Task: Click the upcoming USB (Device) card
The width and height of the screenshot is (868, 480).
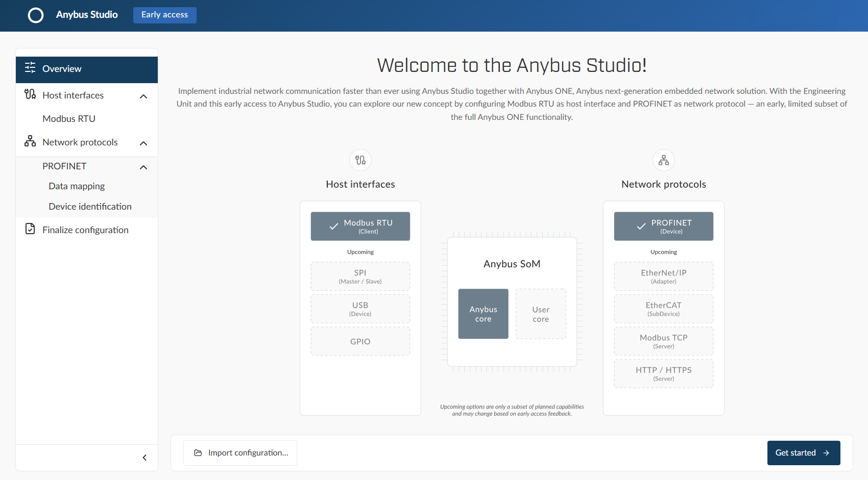Action: click(360, 309)
